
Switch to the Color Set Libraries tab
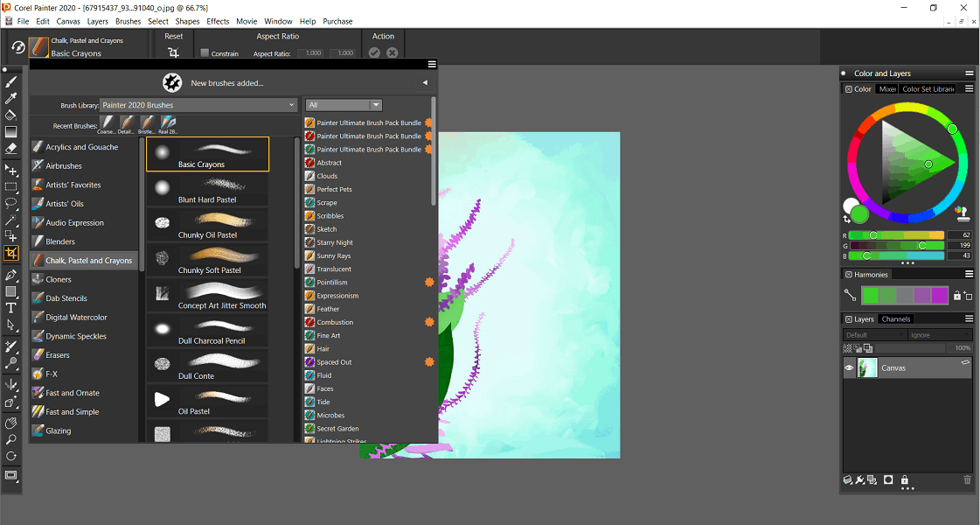[928, 89]
